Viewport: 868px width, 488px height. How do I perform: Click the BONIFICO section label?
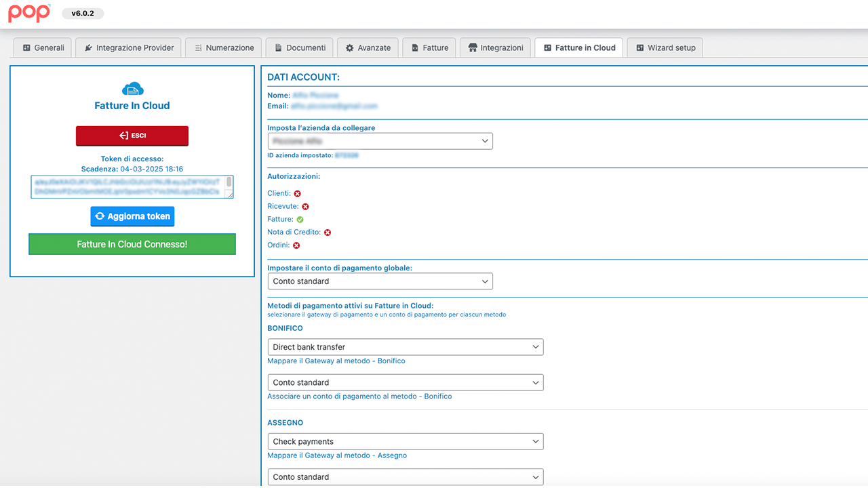tap(285, 328)
